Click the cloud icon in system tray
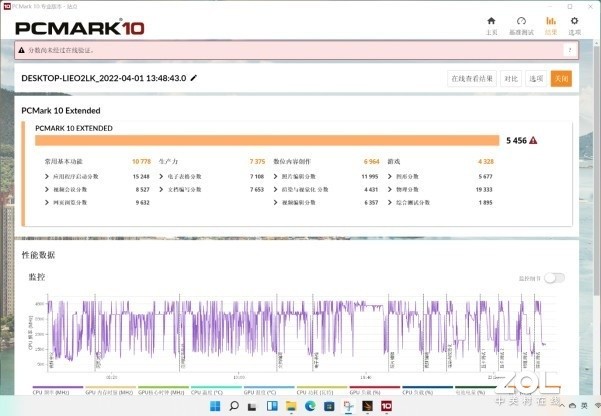The image size is (601, 416). (573, 406)
